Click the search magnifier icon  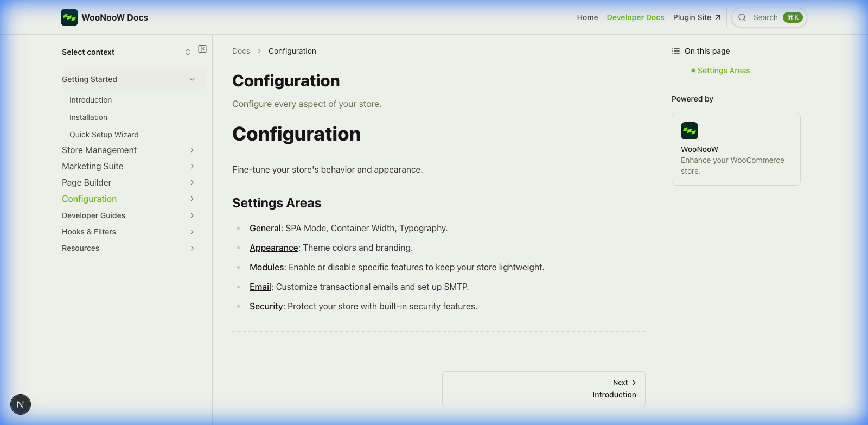coord(742,17)
